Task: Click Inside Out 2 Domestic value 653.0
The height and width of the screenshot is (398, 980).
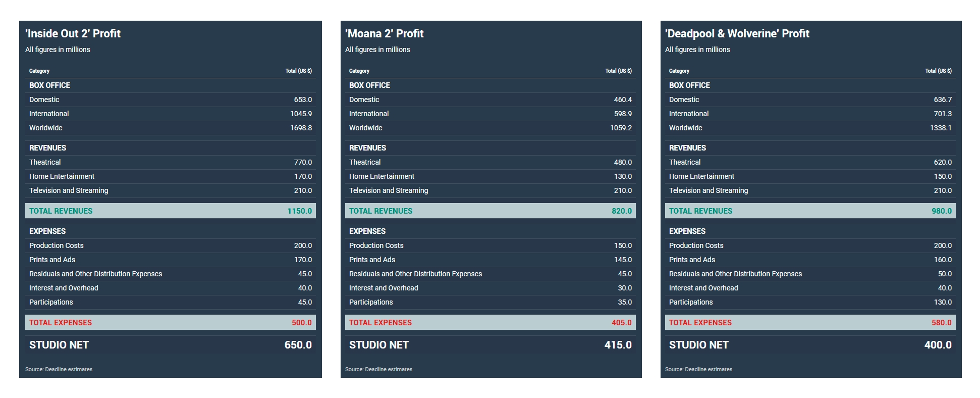Action: click(x=303, y=99)
